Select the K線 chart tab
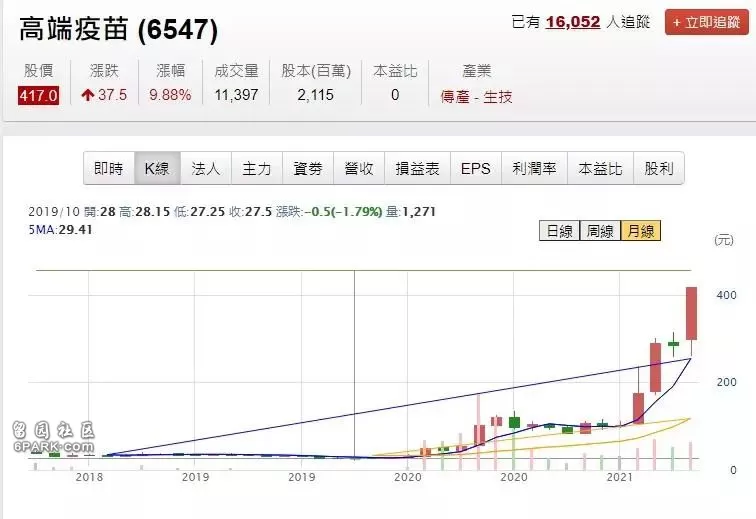Viewport: 756px width, 519px height. coord(157,168)
